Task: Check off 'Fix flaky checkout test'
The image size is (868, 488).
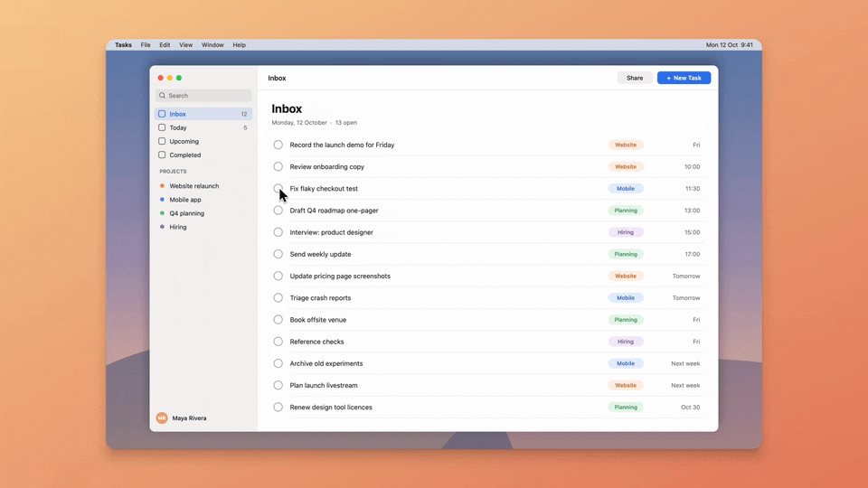Action: (x=278, y=189)
